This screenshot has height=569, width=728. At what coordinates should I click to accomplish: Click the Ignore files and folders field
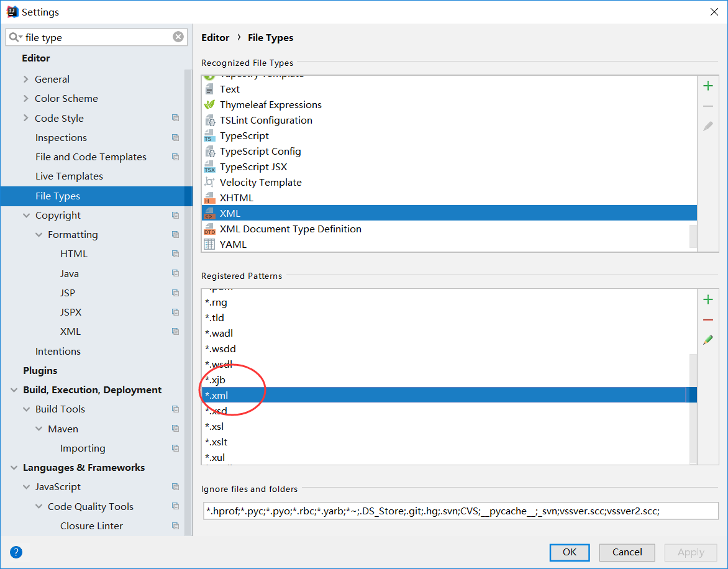coord(460,511)
